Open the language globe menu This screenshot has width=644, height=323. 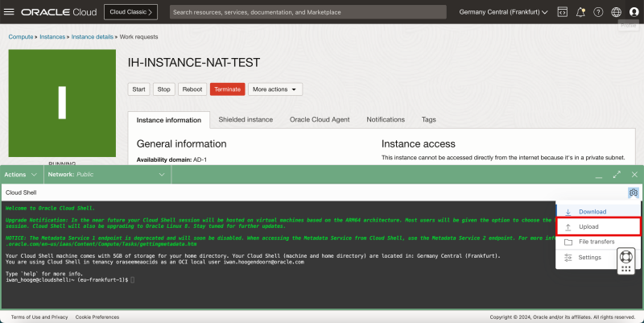616,12
